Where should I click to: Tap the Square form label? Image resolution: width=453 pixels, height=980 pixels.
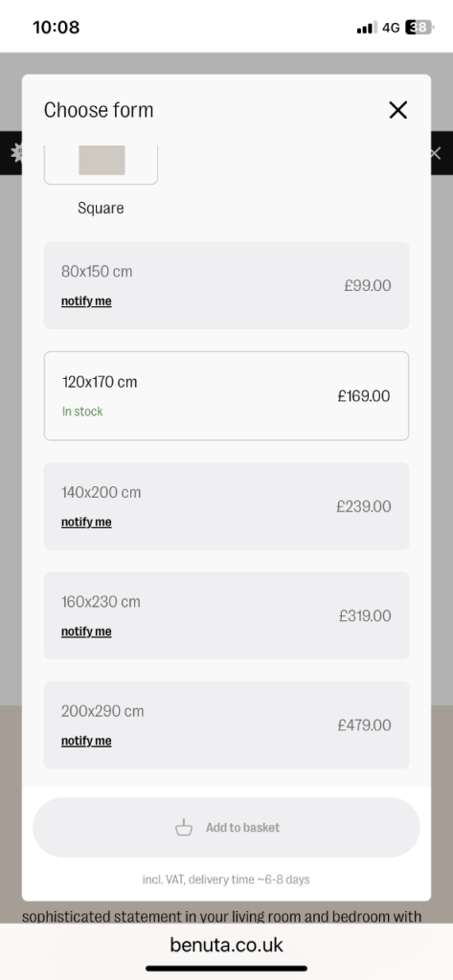(x=101, y=208)
